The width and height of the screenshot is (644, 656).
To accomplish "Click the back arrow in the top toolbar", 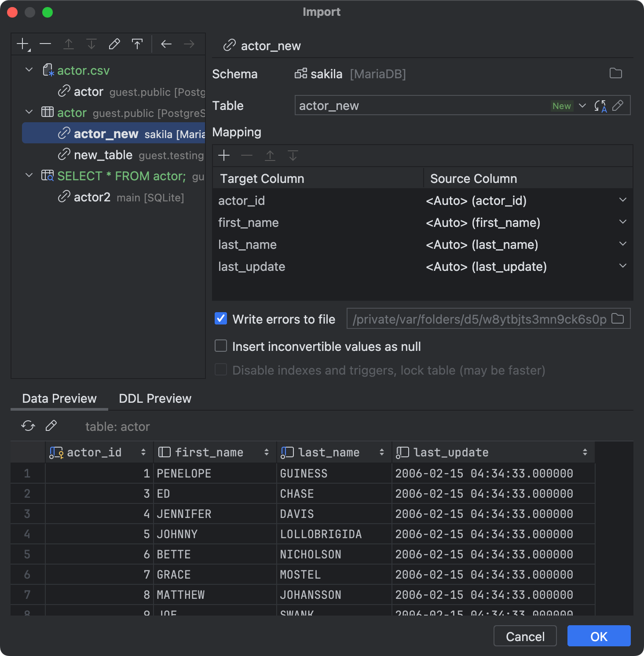I will (166, 44).
